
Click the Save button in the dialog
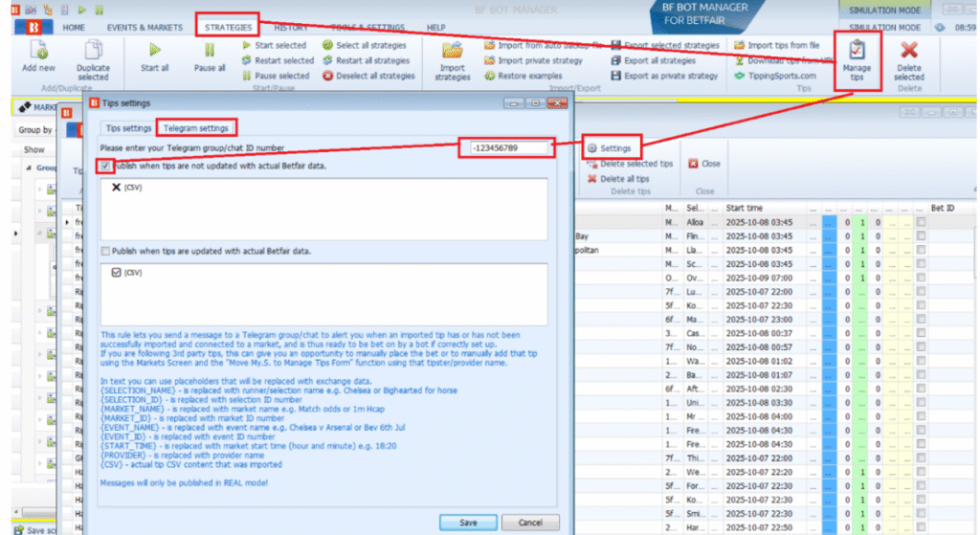pos(468,523)
